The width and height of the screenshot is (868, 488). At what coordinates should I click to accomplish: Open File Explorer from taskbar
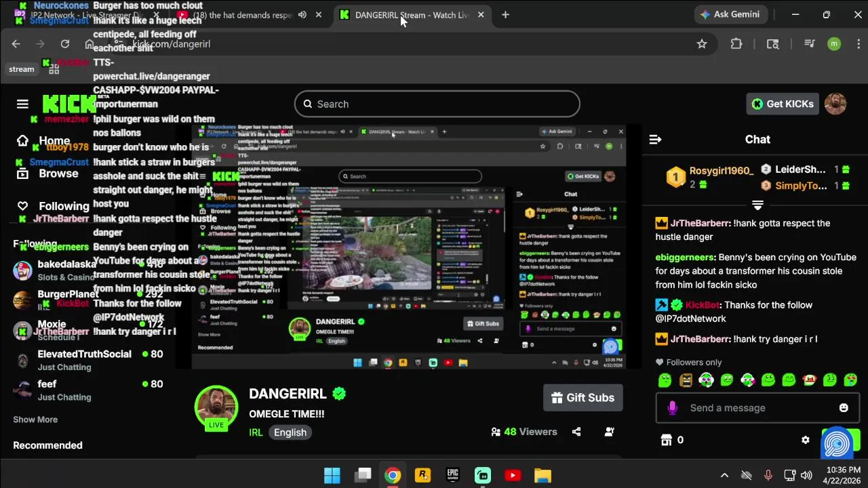pos(542,476)
